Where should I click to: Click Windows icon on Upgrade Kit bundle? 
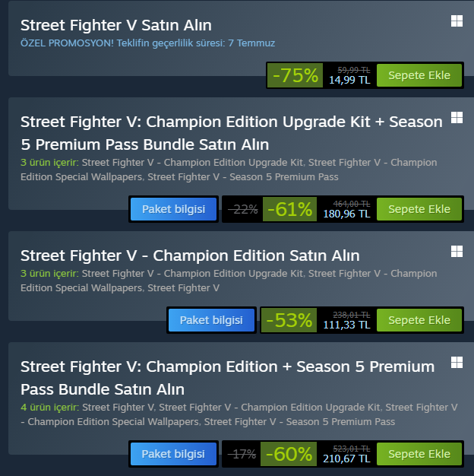click(457, 118)
